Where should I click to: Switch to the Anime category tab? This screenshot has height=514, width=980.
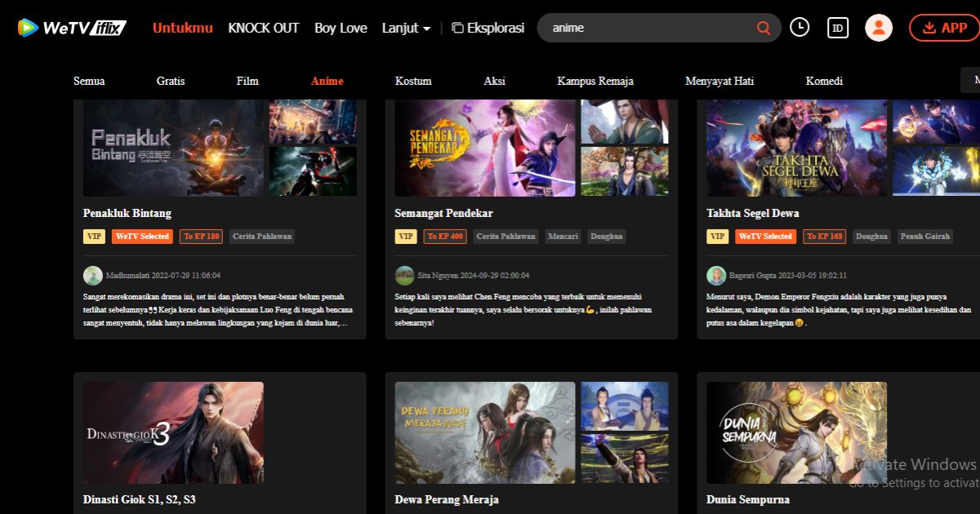coord(327,81)
